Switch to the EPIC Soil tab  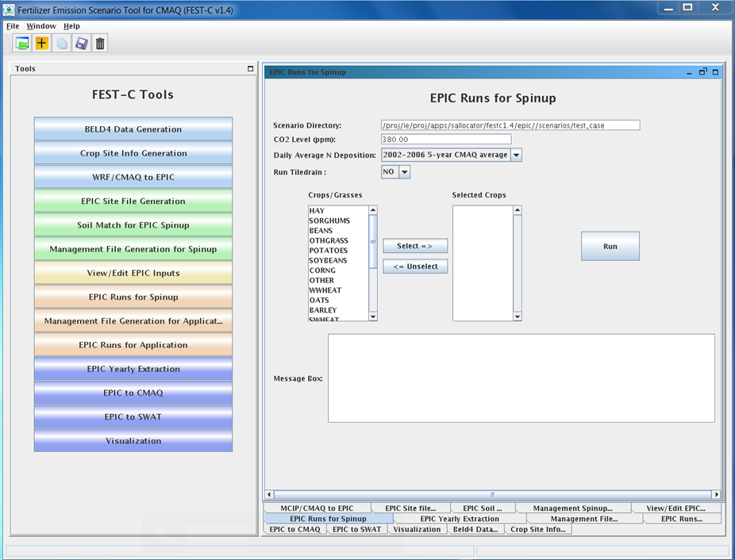pyautogui.click(x=483, y=508)
